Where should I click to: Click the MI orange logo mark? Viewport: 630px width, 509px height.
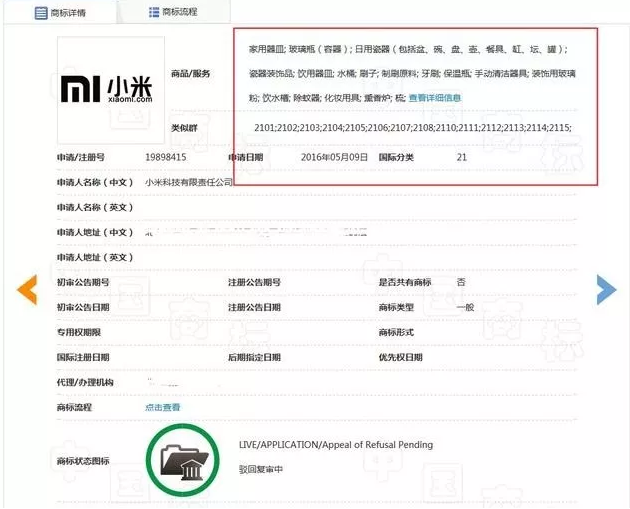pos(81,90)
